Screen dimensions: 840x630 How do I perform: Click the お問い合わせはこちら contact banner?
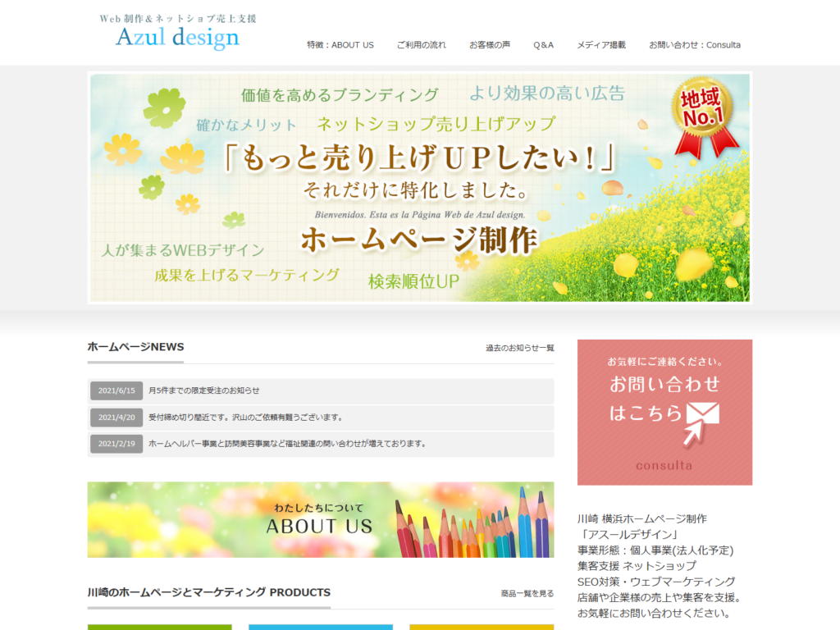[x=664, y=412]
